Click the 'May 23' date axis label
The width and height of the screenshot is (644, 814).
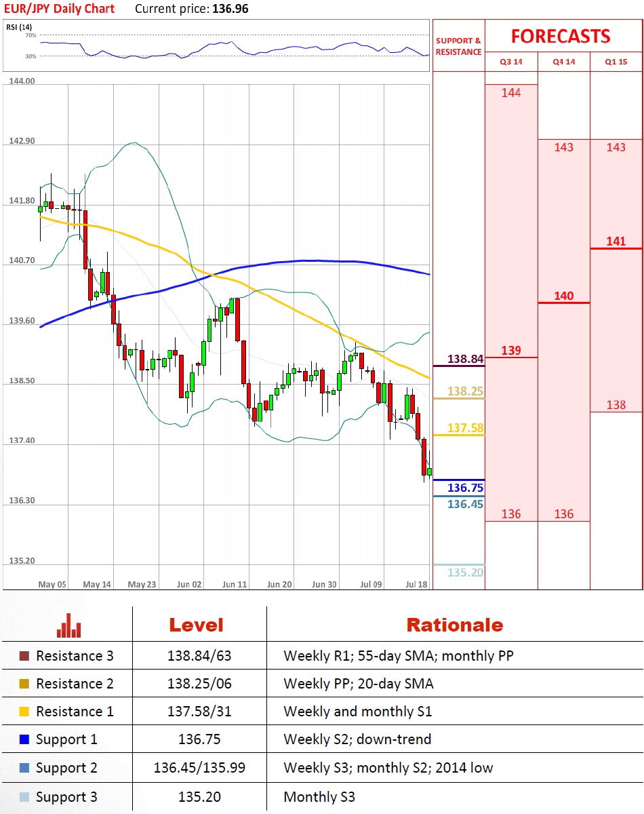[142, 584]
